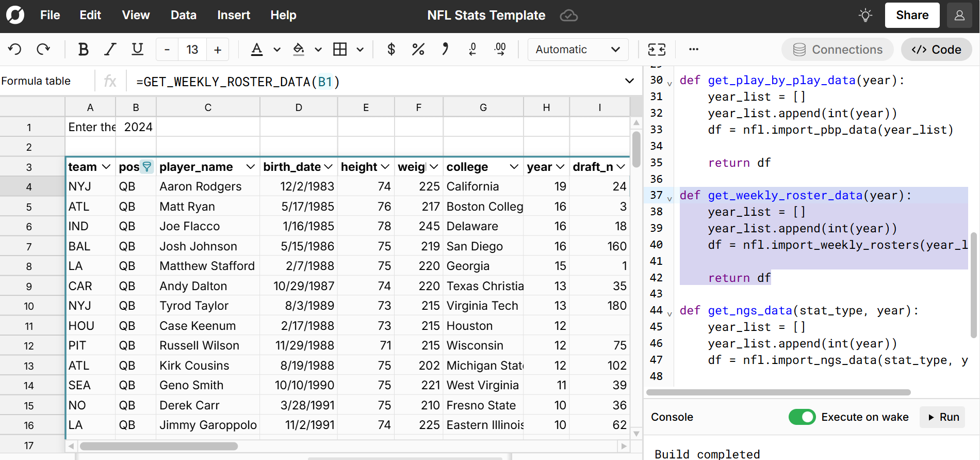Open the Automatic number format dropdown

click(578, 50)
